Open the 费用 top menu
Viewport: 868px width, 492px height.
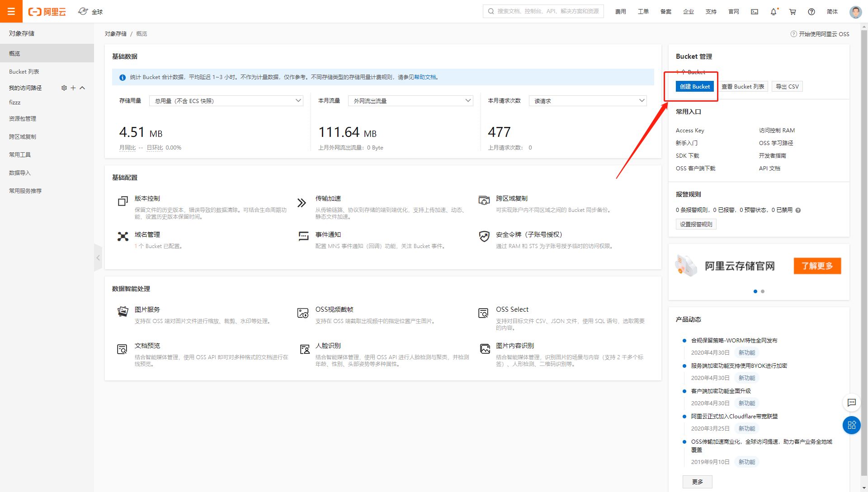621,12
